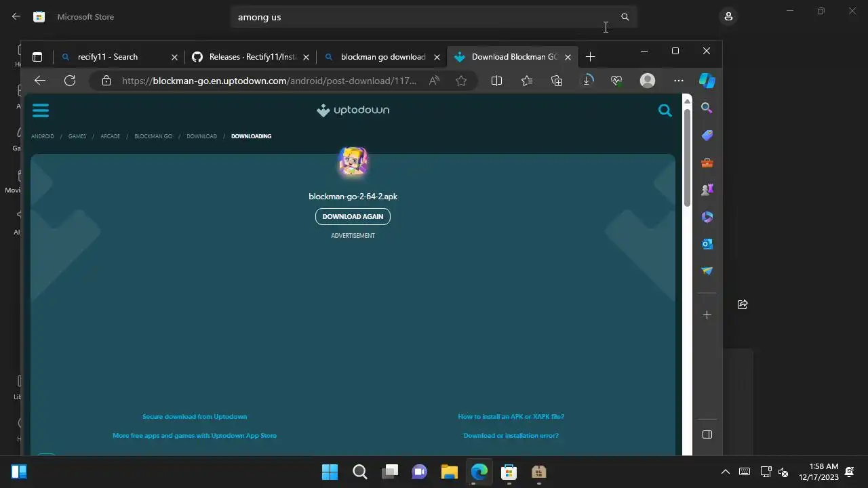The image size is (868, 488).
Task: Click the BLOCKMAN GO breadcrumb link
Action: pyautogui.click(x=153, y=136)
